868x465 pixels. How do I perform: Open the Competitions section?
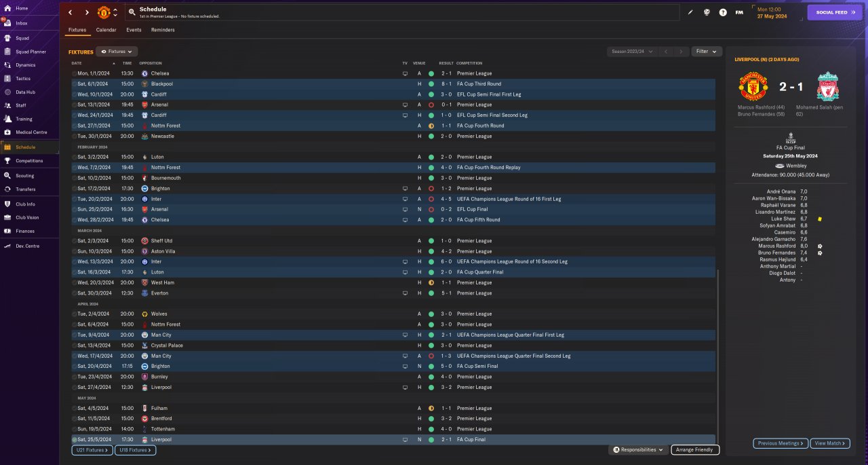click(29, 161)
